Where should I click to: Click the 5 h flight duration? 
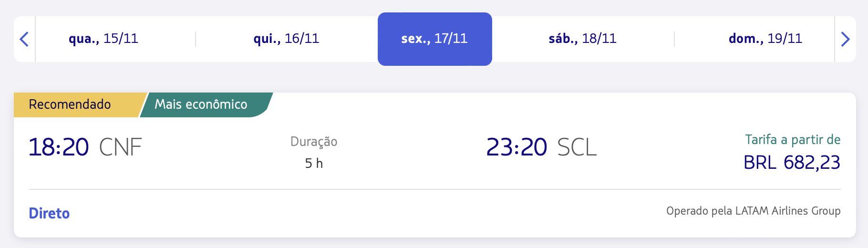pos(314,164)
